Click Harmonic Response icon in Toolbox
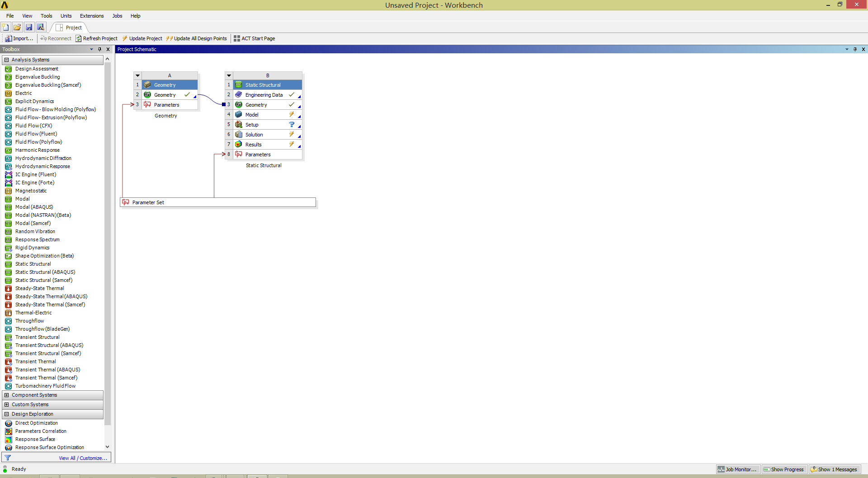Viewport: 868px width, 478px height. [x=8, y=150]
